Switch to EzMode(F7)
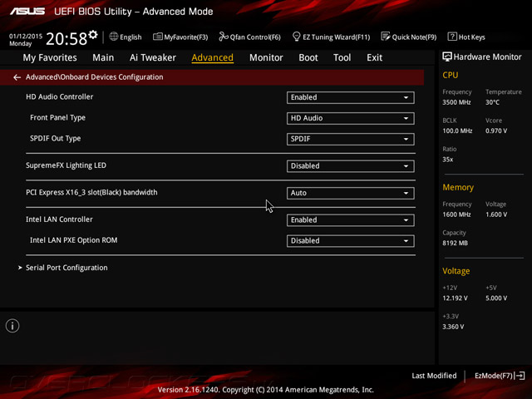 500,376
